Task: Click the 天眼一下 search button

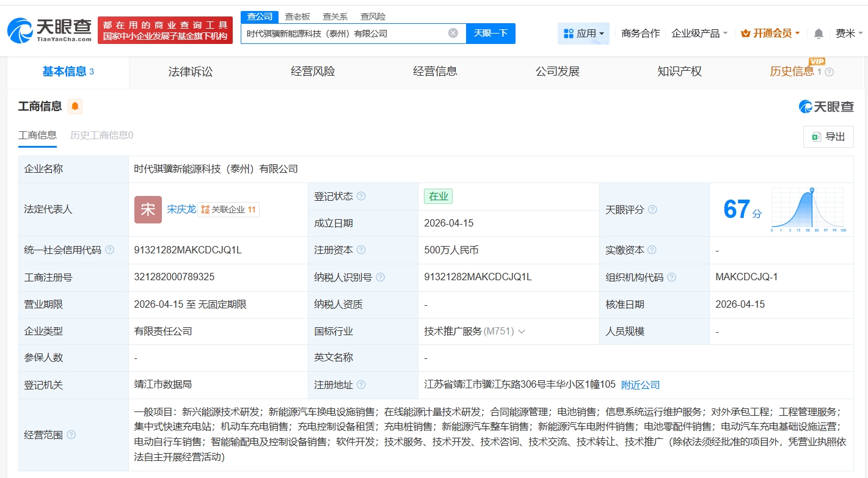Action: click(491, 34)
